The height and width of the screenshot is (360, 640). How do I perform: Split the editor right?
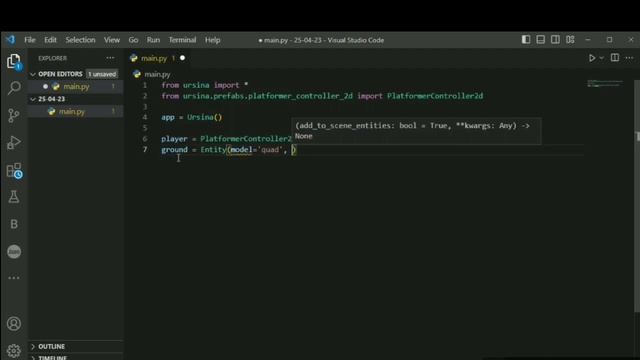[615, 58]
